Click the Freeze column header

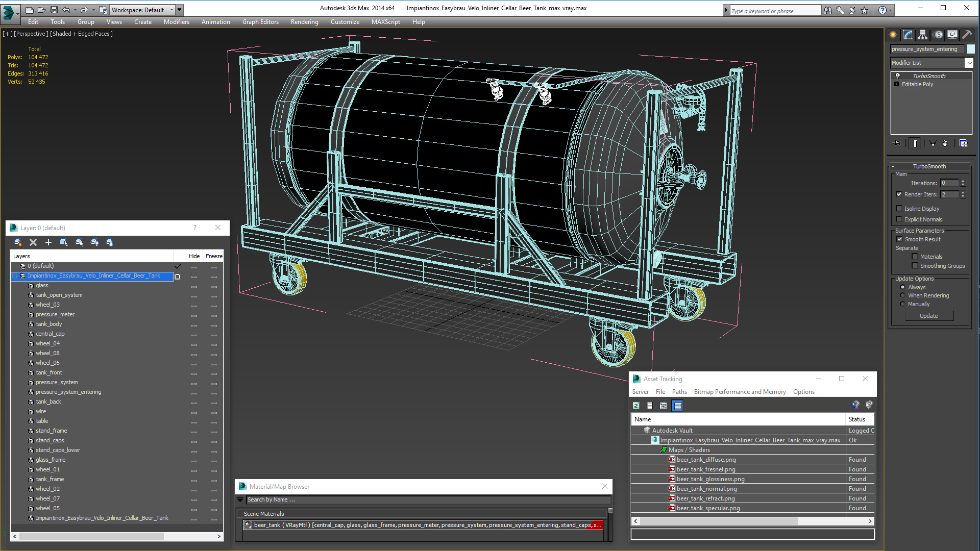tap(214, 256)
